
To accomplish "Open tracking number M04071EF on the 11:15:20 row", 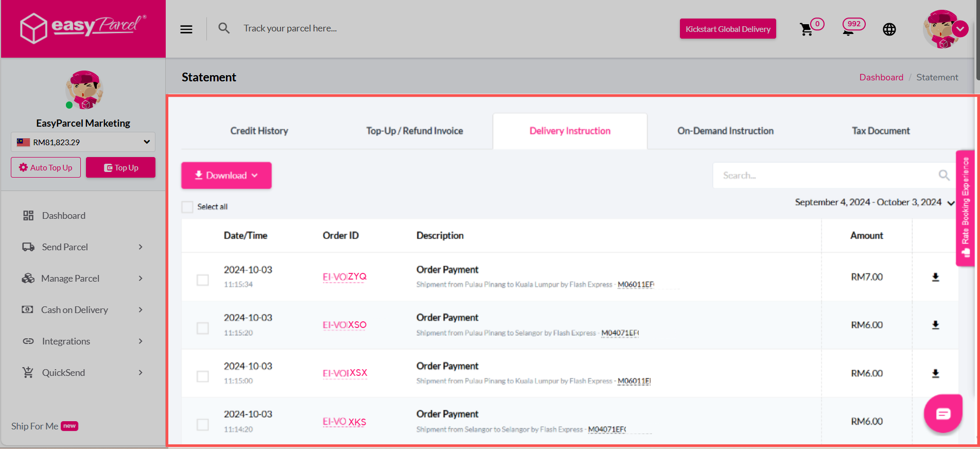I will [620, 333].
